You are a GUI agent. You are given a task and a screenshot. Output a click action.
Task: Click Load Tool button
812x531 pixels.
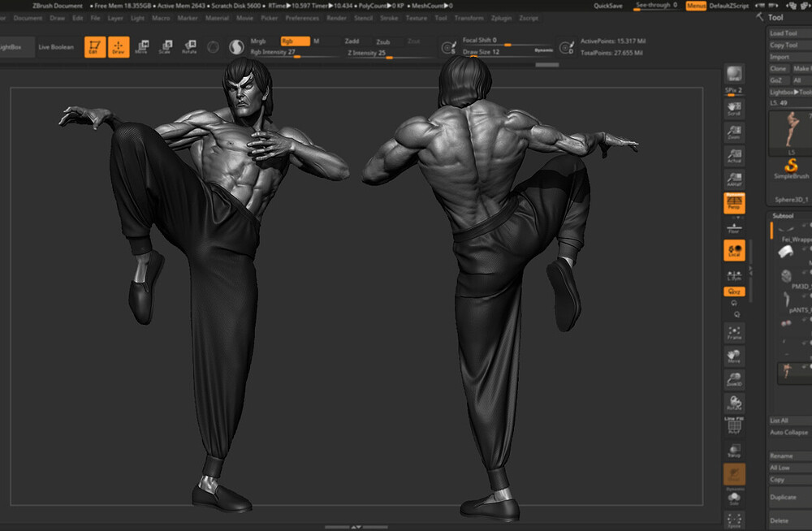(789, 33)
